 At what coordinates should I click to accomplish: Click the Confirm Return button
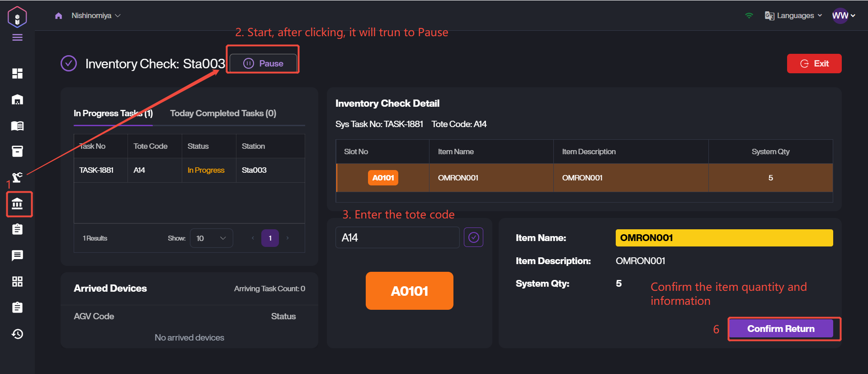[781, 329]
